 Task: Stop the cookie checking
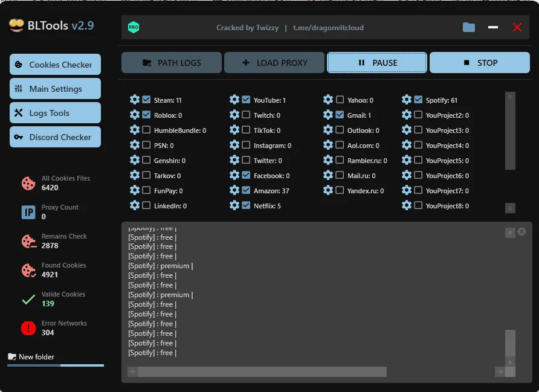coord(480,63)
